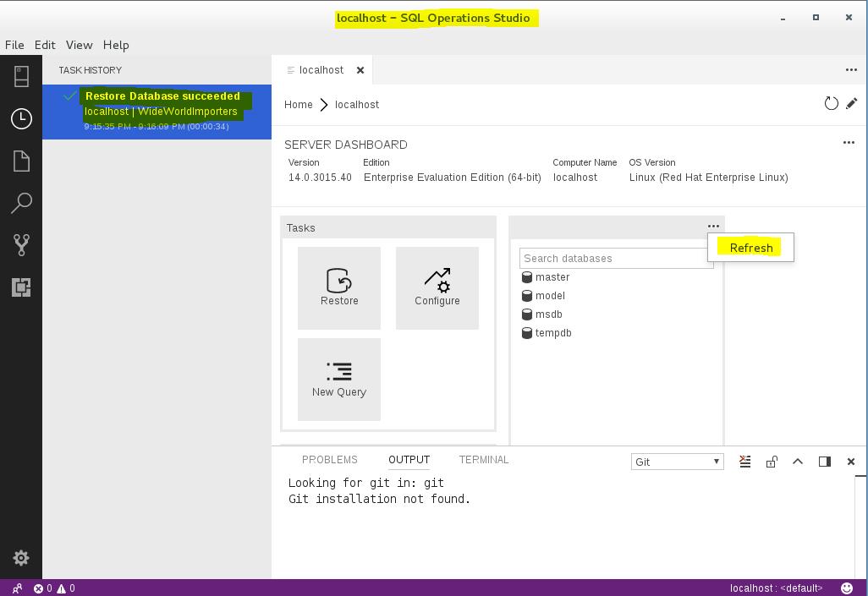The height and width of the screenshot is (596, 868).
Task: Maximize the panel with the chevron up icon
Action: pyautogui.click(x=798, y=462)
